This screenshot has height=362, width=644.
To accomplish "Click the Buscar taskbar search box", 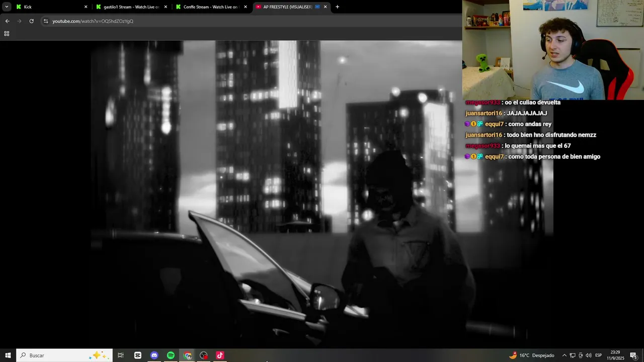I will tap(64, 355).
